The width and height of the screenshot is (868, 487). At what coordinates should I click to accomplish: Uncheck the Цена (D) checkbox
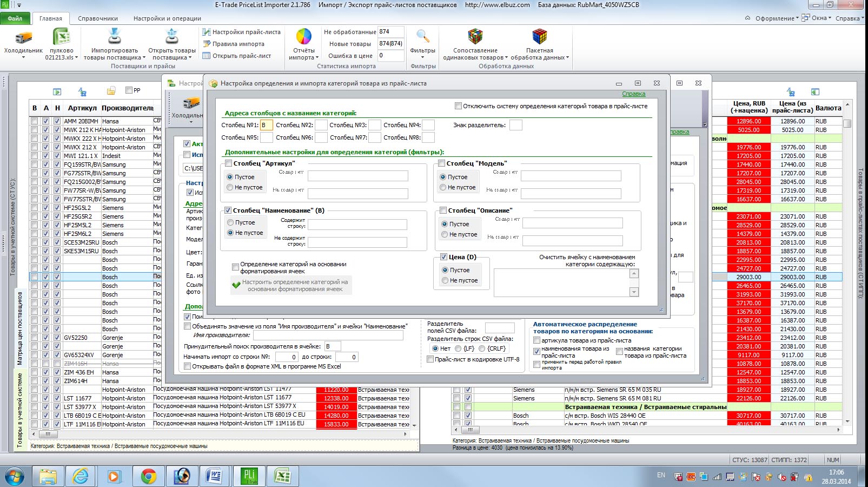[443, 257]
